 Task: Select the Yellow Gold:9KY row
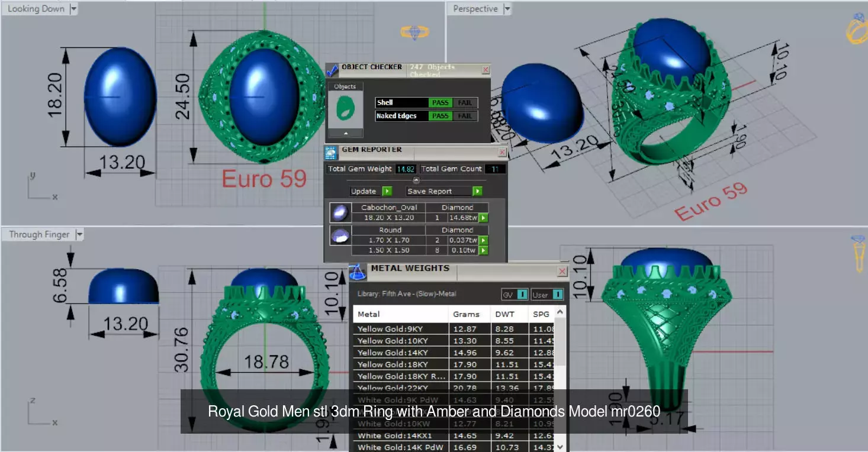point(454,328)
